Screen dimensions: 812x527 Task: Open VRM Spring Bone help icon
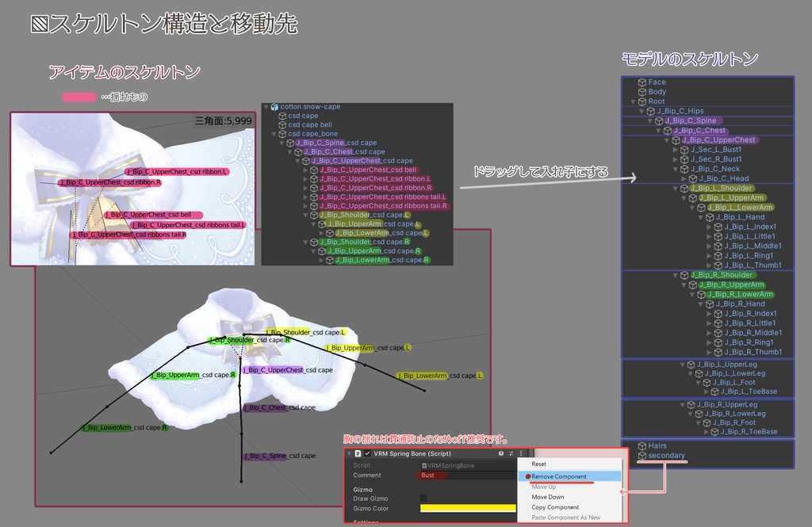pos(501,453)
